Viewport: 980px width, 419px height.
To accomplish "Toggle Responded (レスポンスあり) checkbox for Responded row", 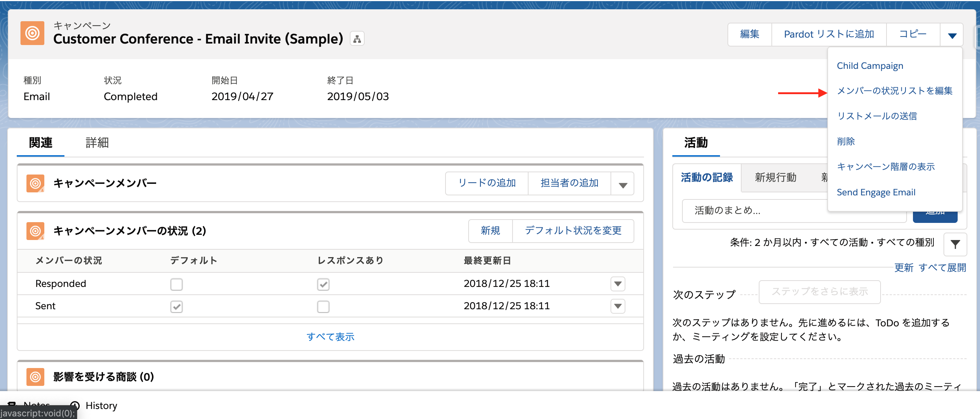I will [323, 284].
